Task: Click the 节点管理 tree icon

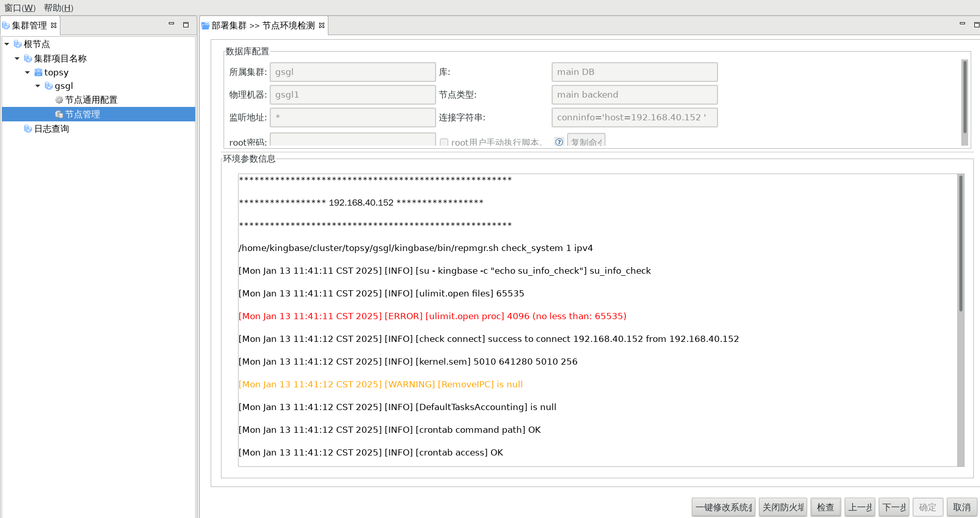Action: click(59, 114)
